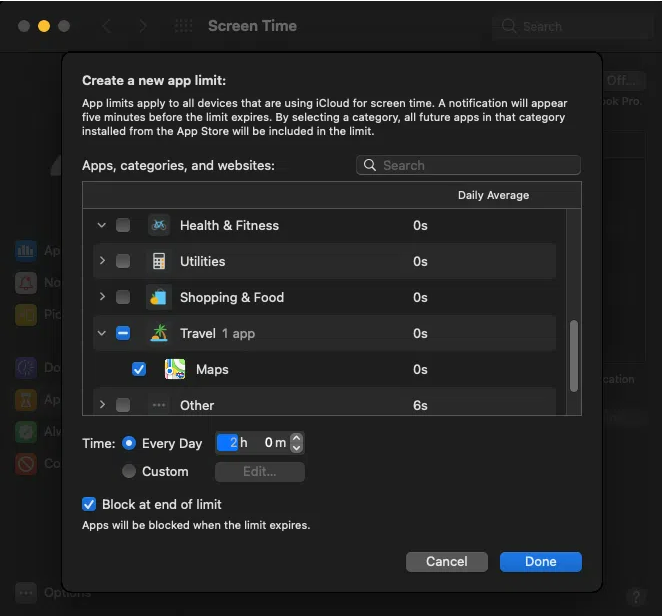Image resolution: width=663 pixels, height=616 pixels.
Task: Disable Block at end of limit
Action: [x=90, y=504]
